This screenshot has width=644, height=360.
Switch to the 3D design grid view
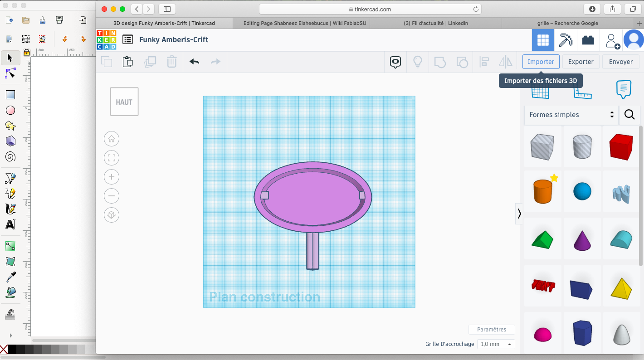tap(543, 40)
